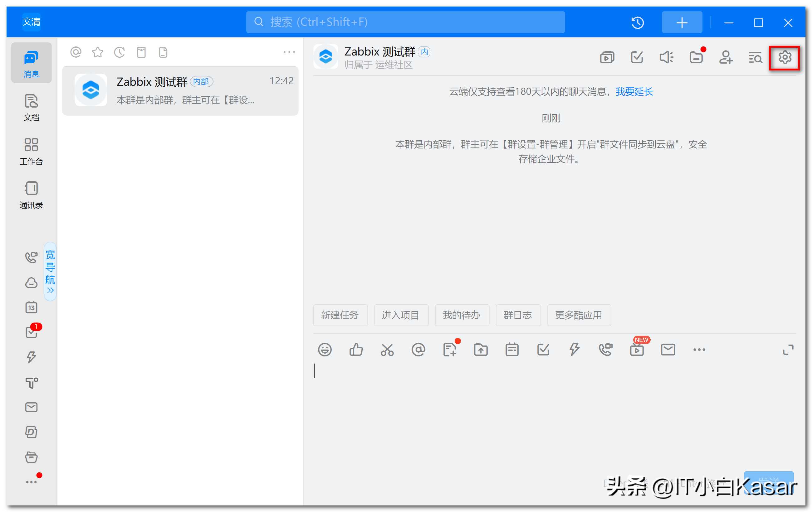Open group live video icon in chat header
This screenshot has height=512, width=812.
click(607, 57)
